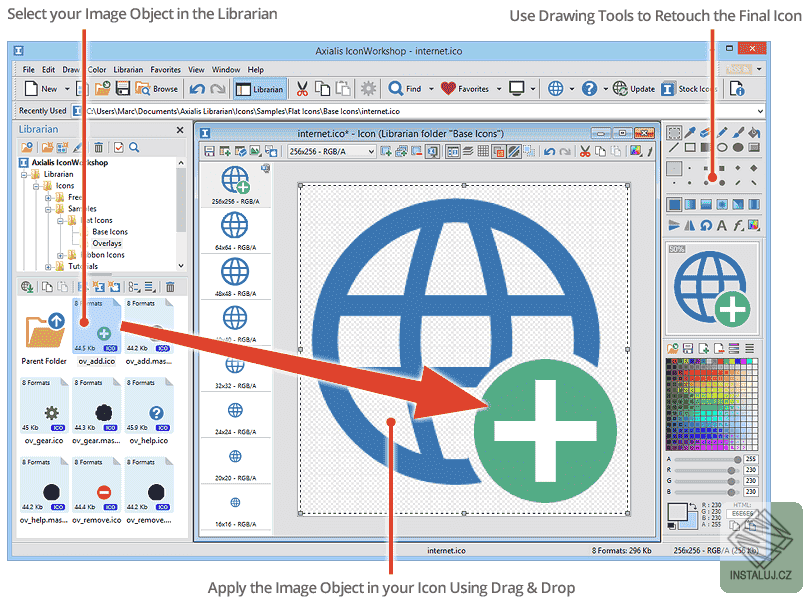Open the Librarian menu
Viewport: 811px width, 602px height.
point(128,69)
